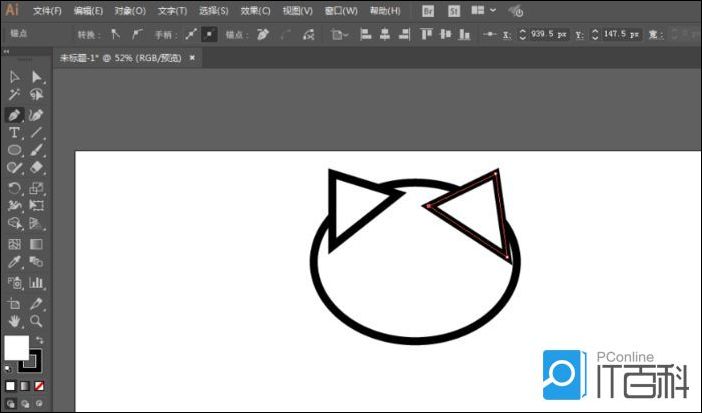Choose the Rotate tool
The width and height of the screenshot is (702, 413).
tap(15, 188)
